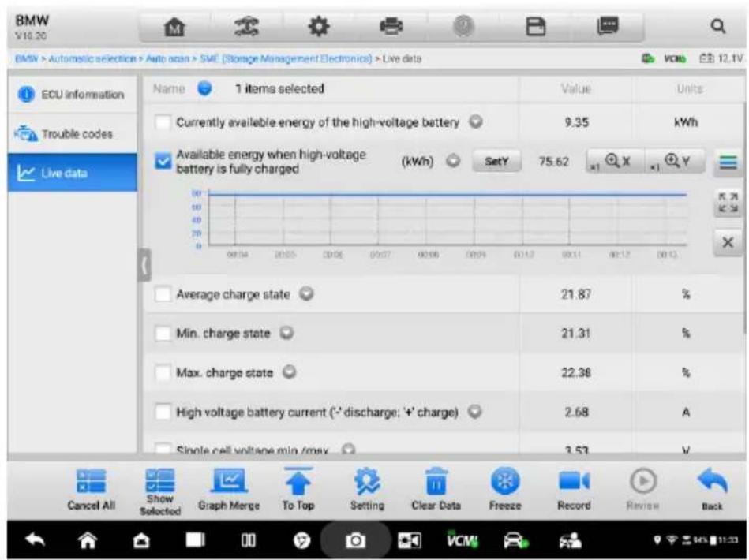Open graph display mode menu icon
Screen dimensions: 749x560
click(x=728, y=162)
